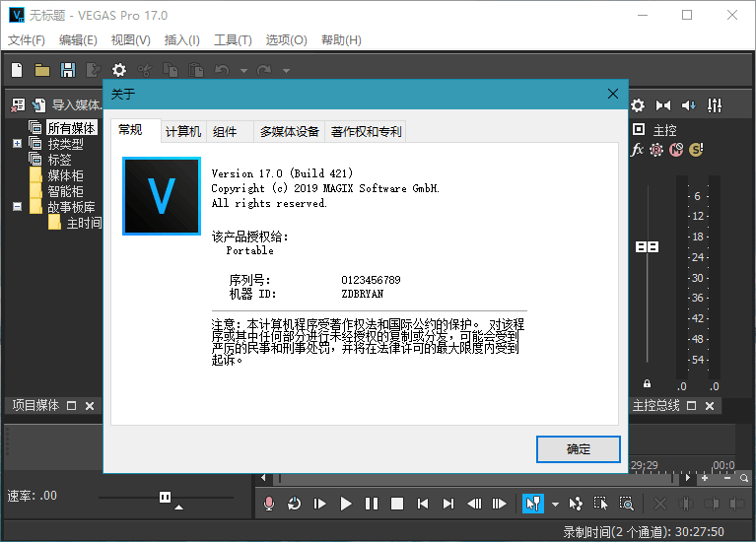Open the edit tool dropdown arrow
Viewport: 756px width, 542px height.
[x=556, y=505]
